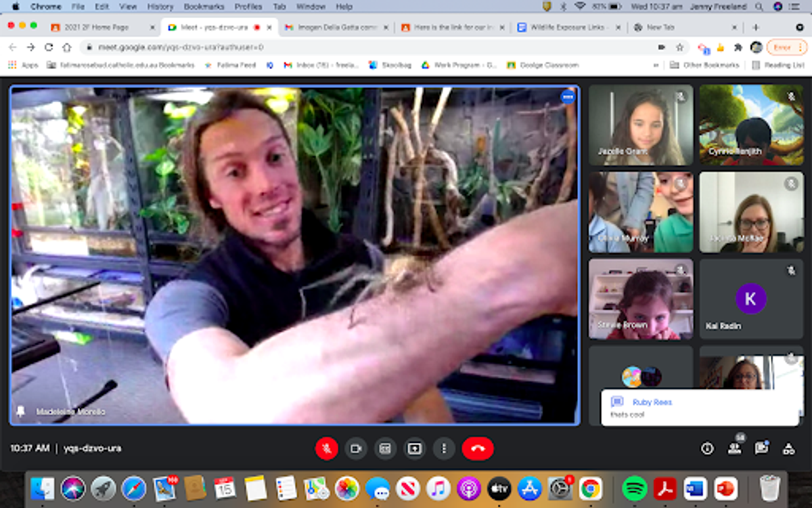
Task: Show the participants list panel
Action: point(734,448)
